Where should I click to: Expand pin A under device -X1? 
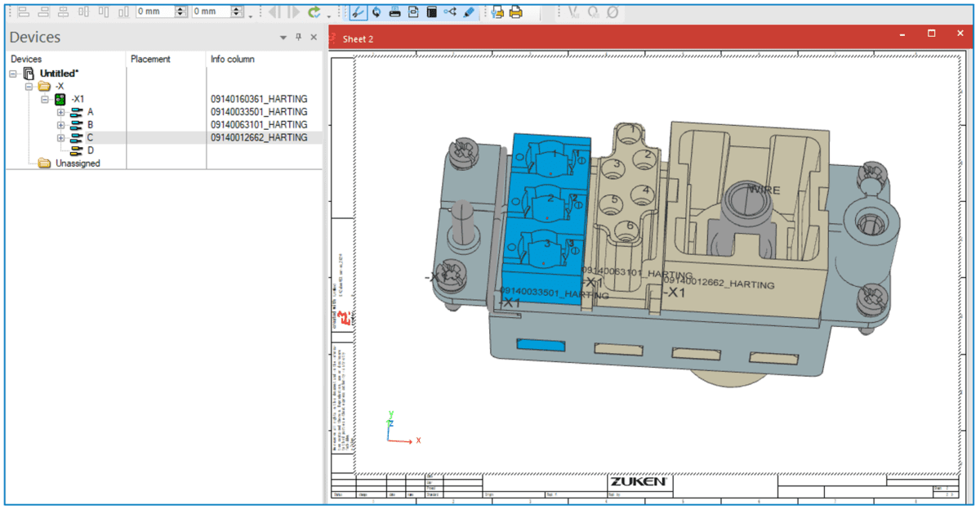(60, 111)
